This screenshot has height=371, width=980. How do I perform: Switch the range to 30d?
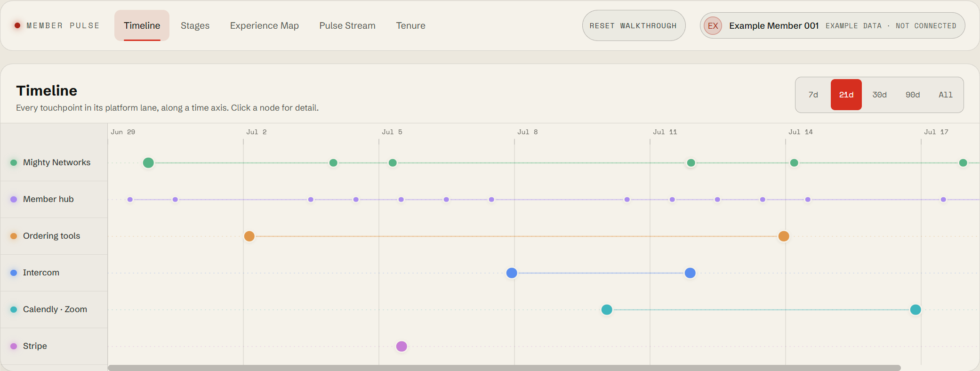(879, 95)
